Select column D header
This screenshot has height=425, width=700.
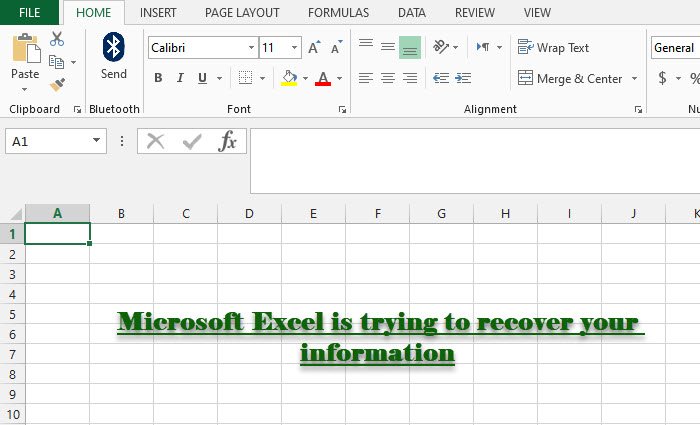pos(250,214)
